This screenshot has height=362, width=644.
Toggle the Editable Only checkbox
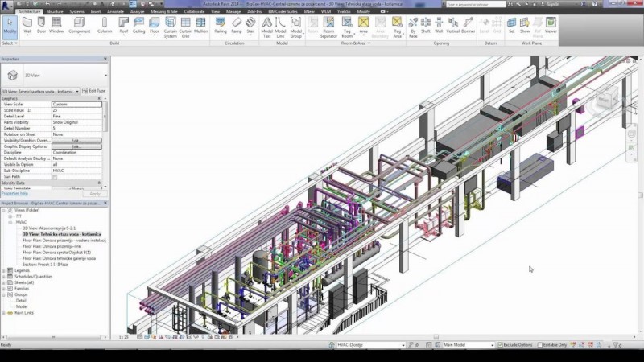tap(539, 345)
